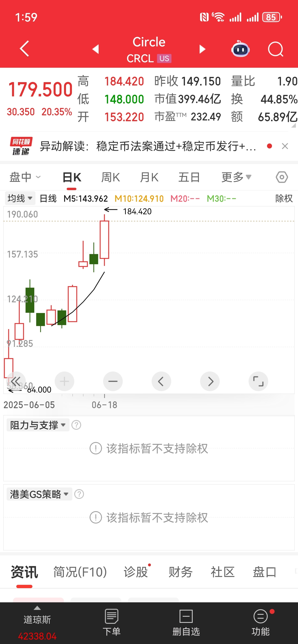The width and height of the screenshot is (298, 644).
Task: Open 异动解读 news headline
Action: (148, 146)
